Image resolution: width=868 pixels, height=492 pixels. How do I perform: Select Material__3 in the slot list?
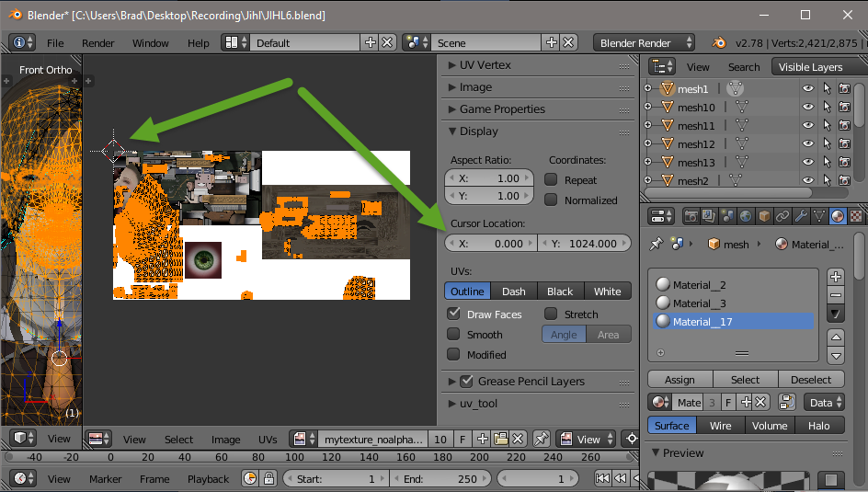click(x=733, y=303)
